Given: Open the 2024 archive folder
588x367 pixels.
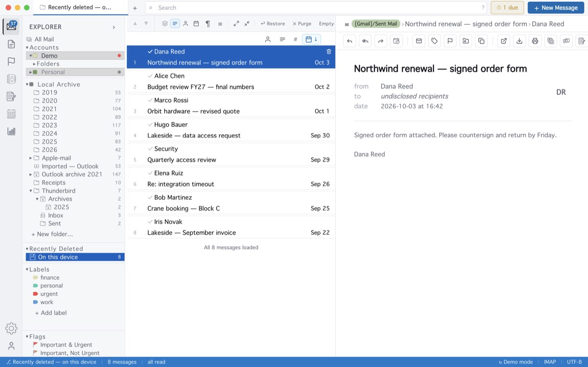Looking at the screenshot, I should point(75,133).
